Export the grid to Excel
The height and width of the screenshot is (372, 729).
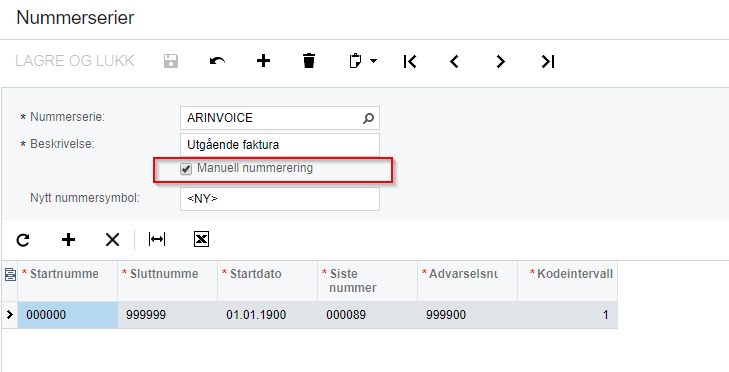(x=201, y=239)
